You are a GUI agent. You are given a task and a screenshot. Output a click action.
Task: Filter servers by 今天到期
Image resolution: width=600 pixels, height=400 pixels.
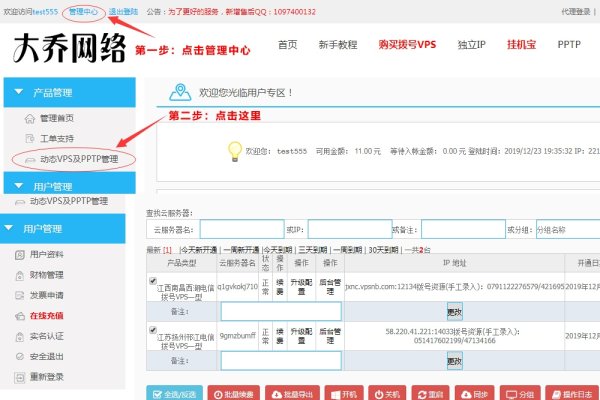pyautogui.click(x=278, y=250)
